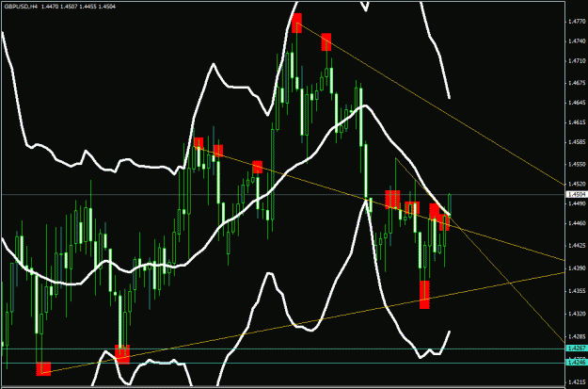Select the 1.4285 axis value

click(576, 336)
